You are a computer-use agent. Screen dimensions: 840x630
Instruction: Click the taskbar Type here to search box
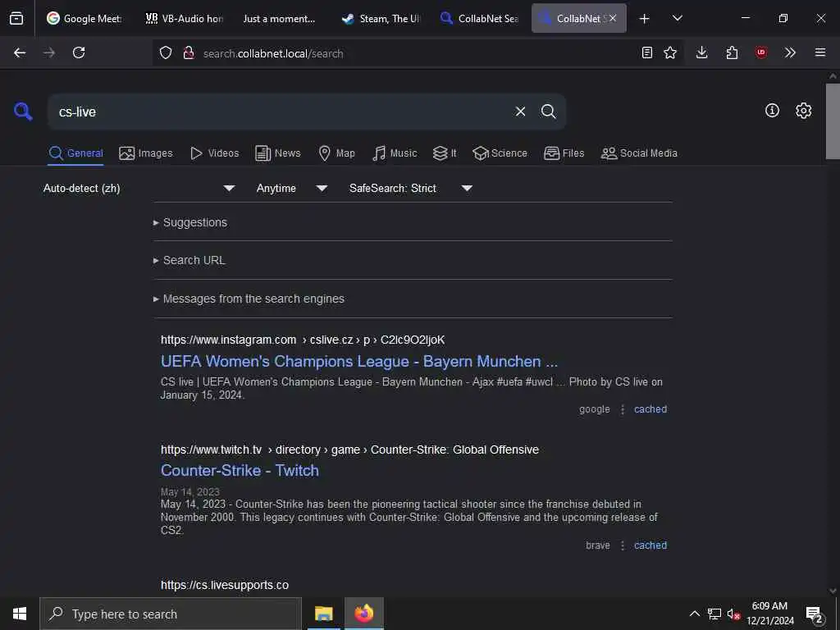[x=171, y=614]
